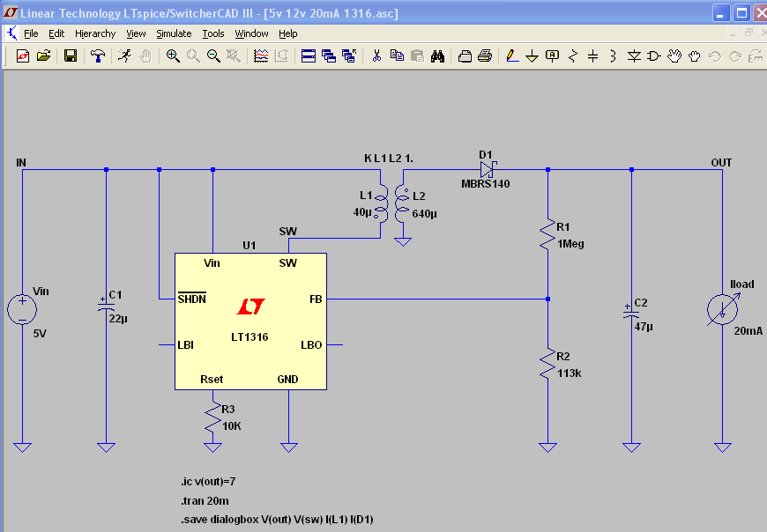Click the LT1316 chip body U1
The image size is (767, 532).
coord(250,321)
